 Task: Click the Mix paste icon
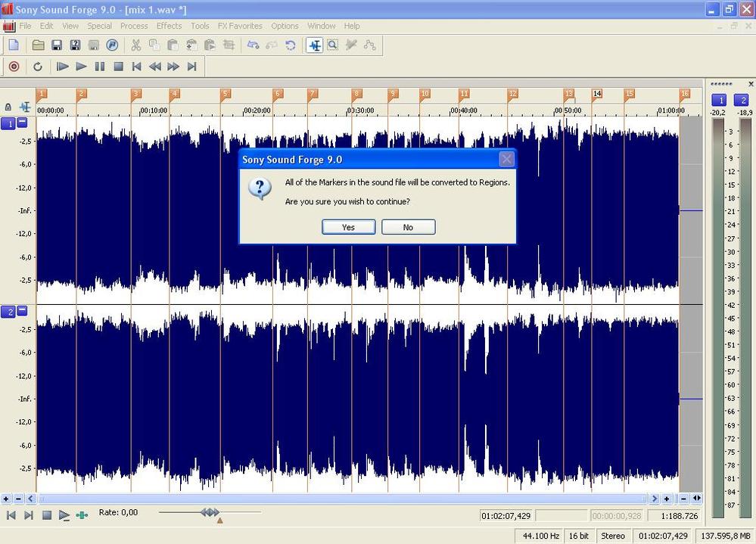191,45
